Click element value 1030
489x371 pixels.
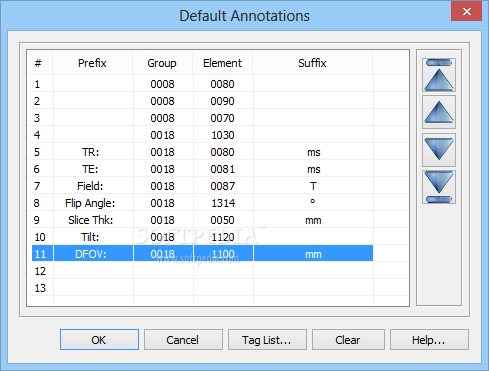[223, 135]
